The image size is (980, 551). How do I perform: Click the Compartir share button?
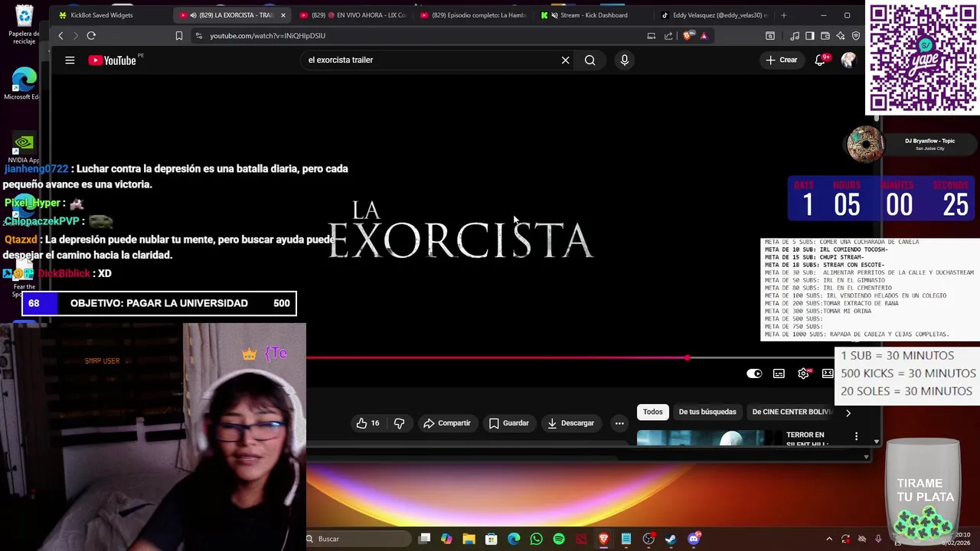(447, 423)
